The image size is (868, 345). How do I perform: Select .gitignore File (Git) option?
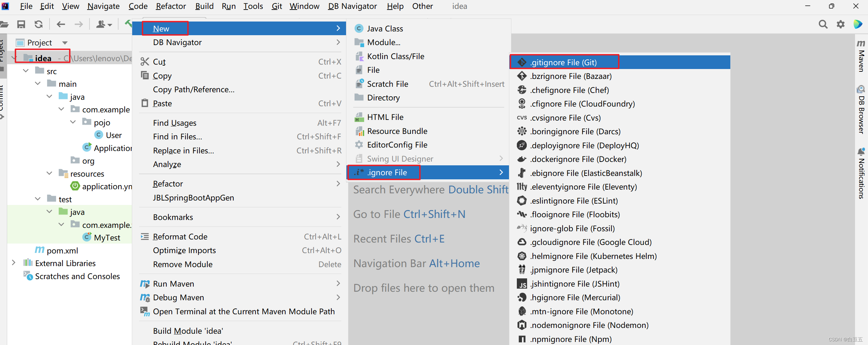pyautogui.click(x=620, y=63)
